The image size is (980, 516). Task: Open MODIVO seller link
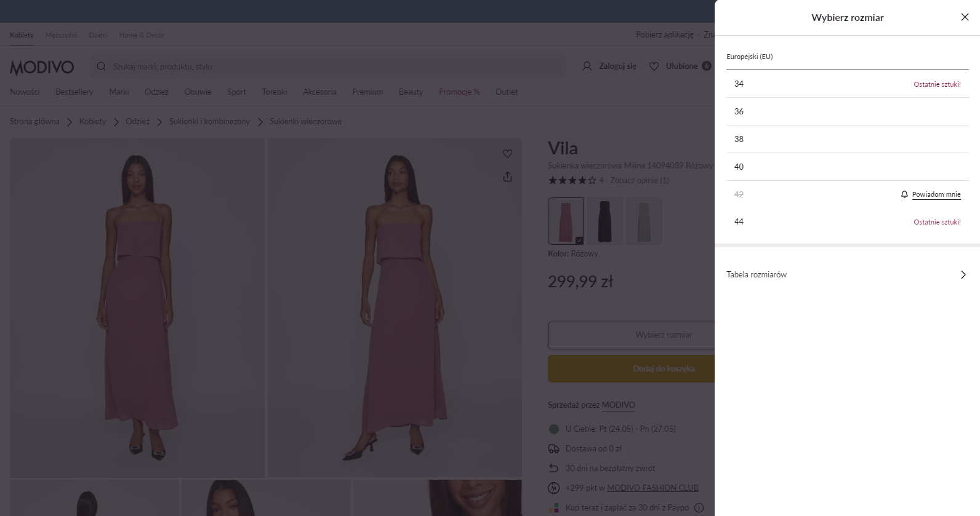[618, 405]
